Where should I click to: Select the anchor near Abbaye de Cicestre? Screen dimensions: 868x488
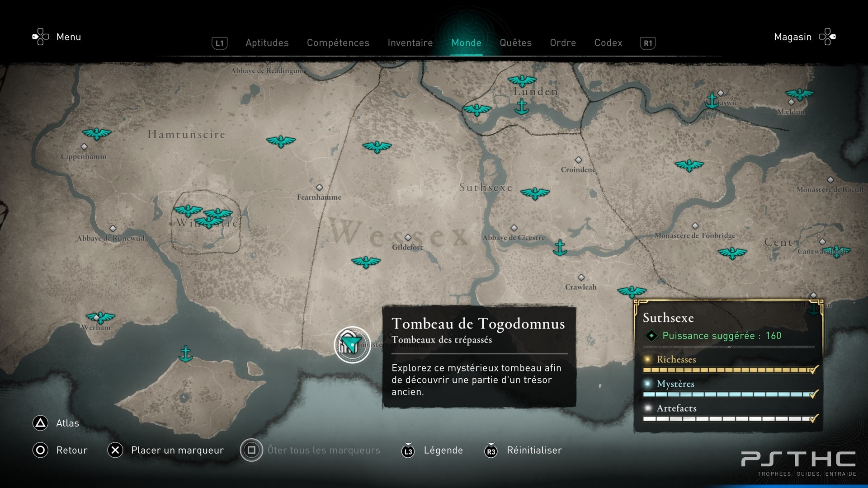pyautogui.click(x=560, y=248)
